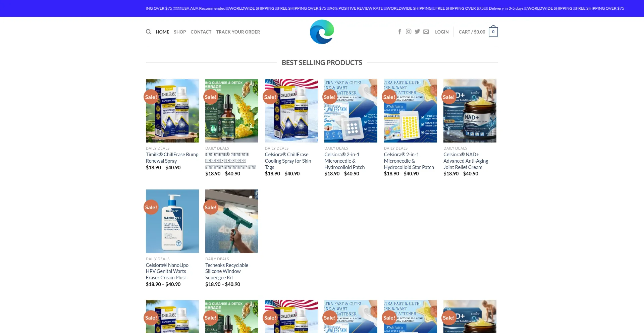Screen dimensions: 644x333
Task: Click DAILY DEALS label above NAD+ cream
Action: pos(455,148)
